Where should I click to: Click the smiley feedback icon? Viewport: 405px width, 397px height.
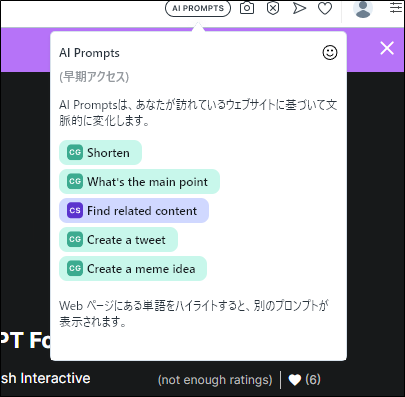330,53
